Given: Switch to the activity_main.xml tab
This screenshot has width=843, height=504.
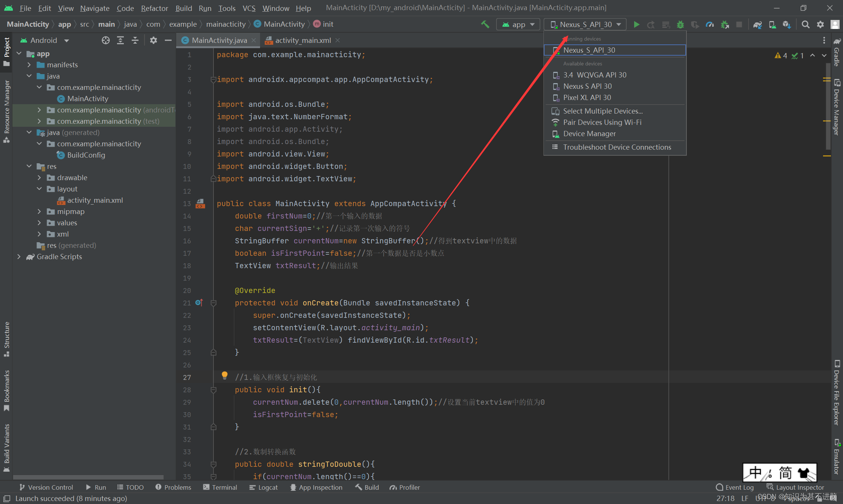Looking at the screenshot, I should pyautogui.click(x=299, y=40).
